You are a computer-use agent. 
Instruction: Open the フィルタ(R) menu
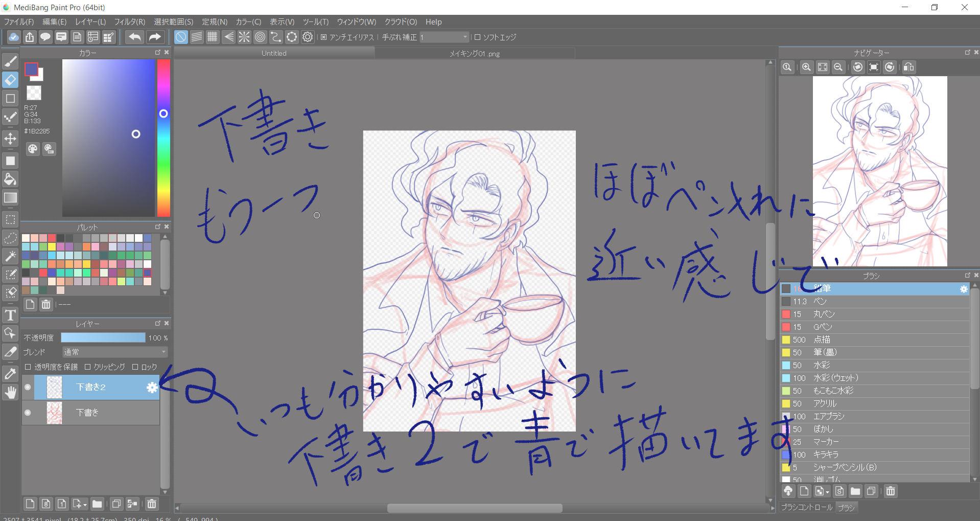pos(129,22)
